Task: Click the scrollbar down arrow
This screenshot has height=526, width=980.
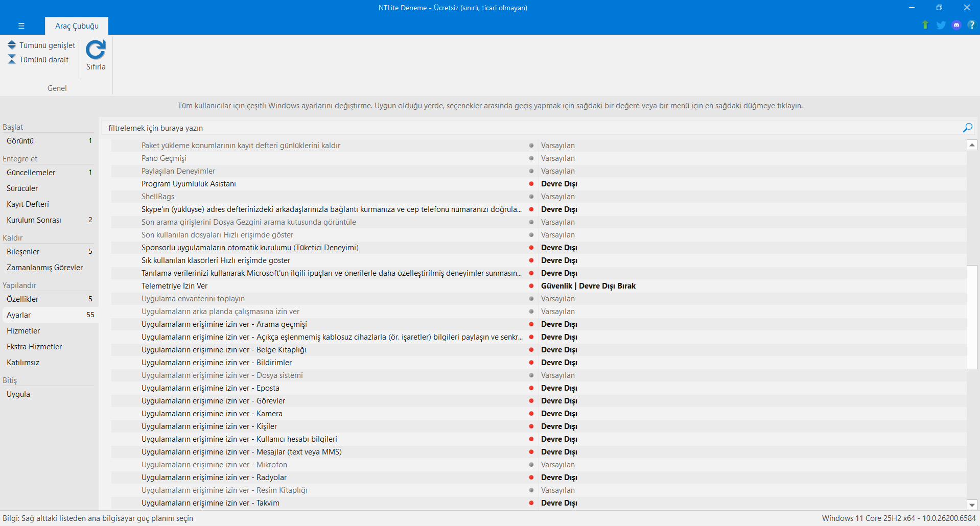Action: click(x=972, y=505)
